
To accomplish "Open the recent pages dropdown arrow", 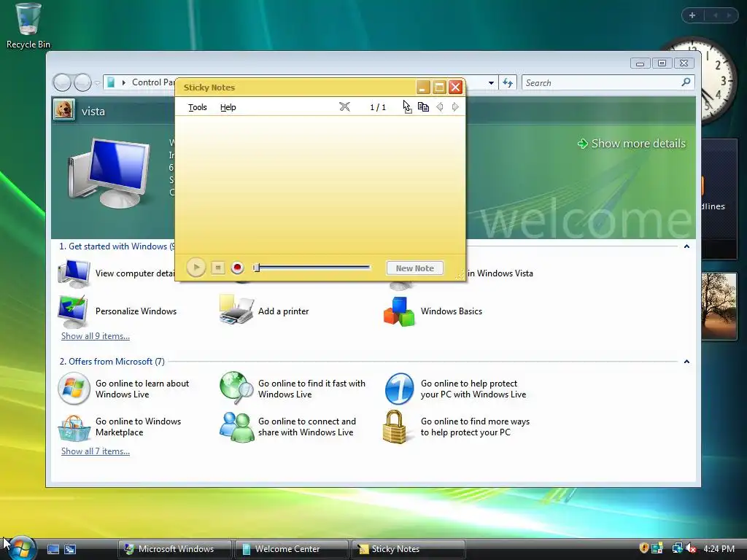I will tap(97, 83).
